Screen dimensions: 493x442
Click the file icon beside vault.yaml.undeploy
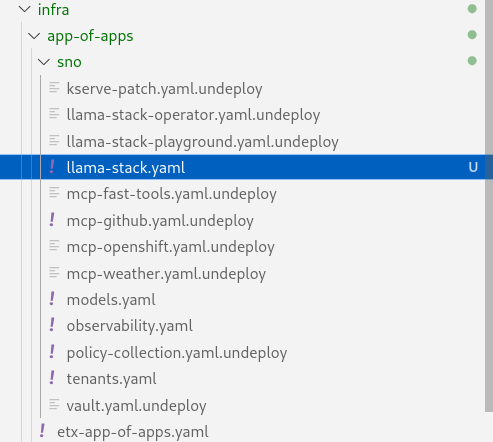(54, 404)
